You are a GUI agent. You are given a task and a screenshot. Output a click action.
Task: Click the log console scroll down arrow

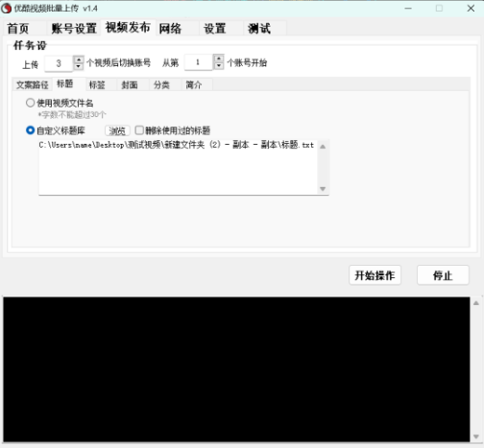tap(476, 436)
